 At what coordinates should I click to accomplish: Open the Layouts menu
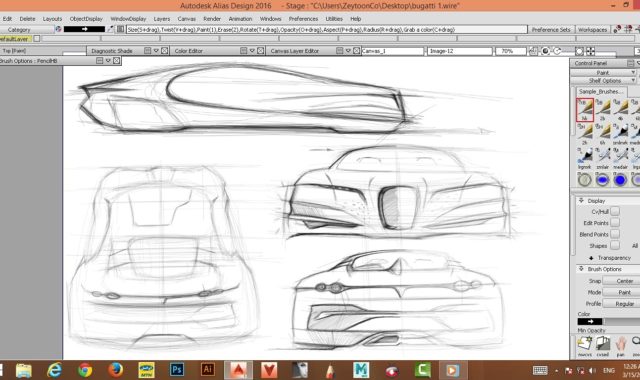(x=52, y=19)
